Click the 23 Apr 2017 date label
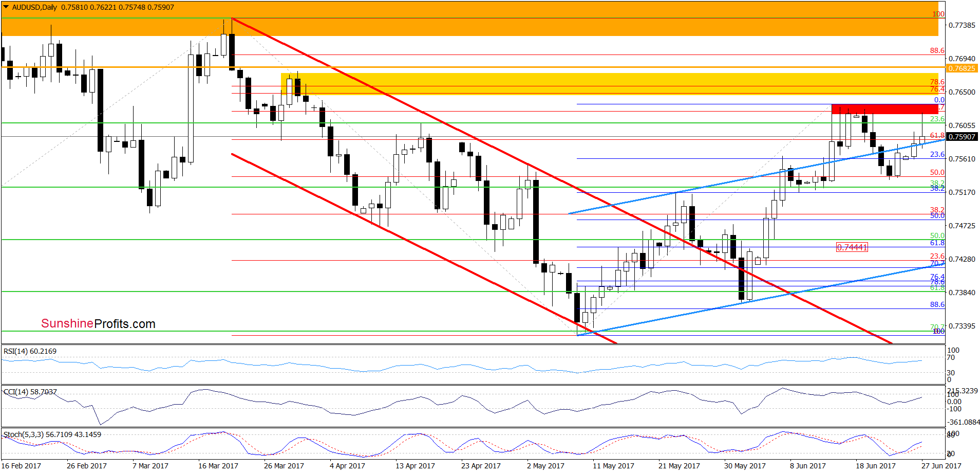Image resolution: width=980 pixels, height=473 pixels. pos(481,466)
